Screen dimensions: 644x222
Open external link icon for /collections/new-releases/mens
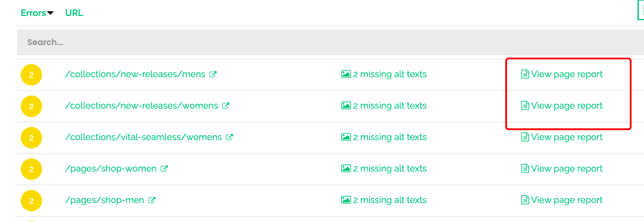(213, 75)
